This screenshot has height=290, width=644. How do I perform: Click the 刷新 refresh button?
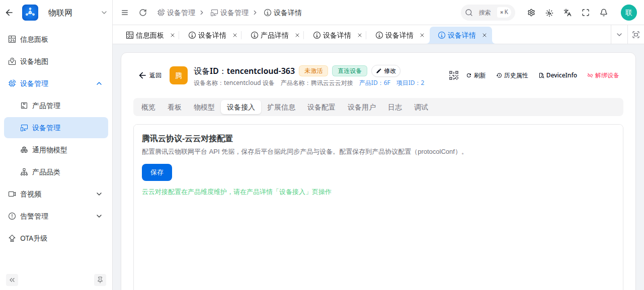[x=476, y=75]
